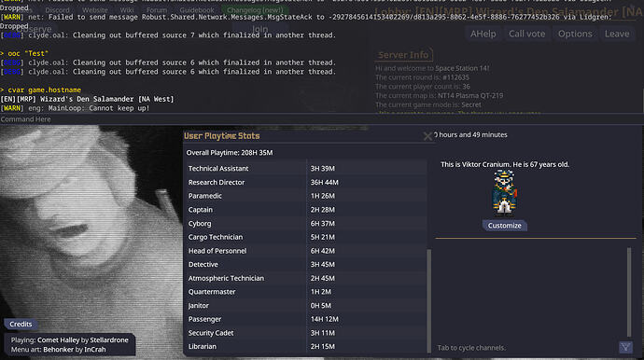Open Call vote
Screen dimensions: 644x360
point(526,34)
